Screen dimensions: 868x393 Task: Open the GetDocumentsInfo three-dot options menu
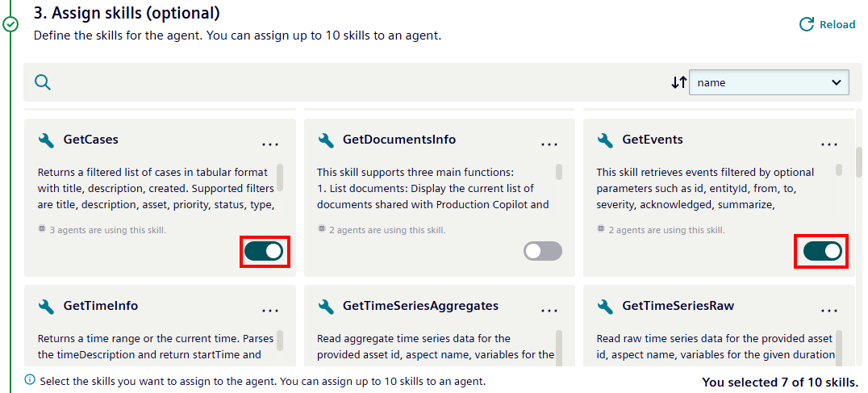(549, 144)
